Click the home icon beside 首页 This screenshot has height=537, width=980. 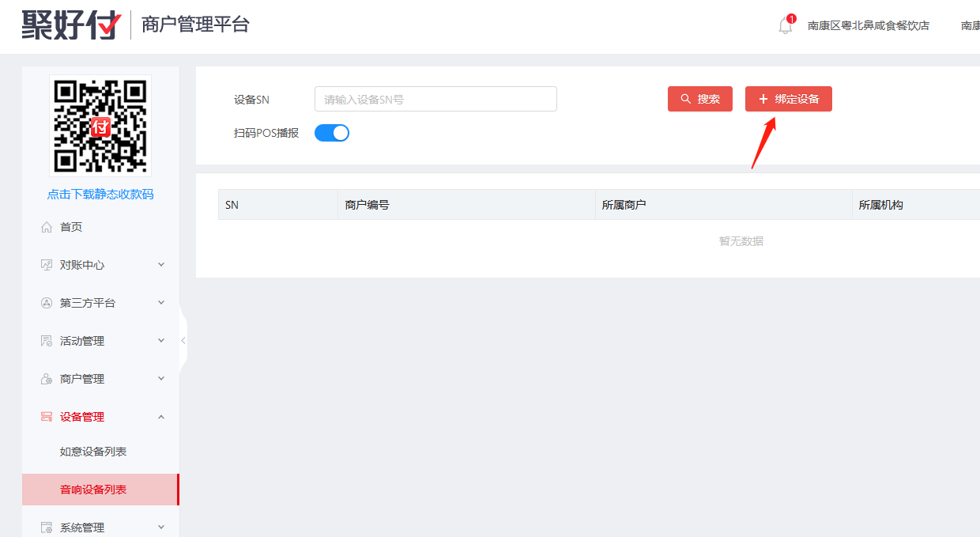pyautogui.click(x=47, y=227)
